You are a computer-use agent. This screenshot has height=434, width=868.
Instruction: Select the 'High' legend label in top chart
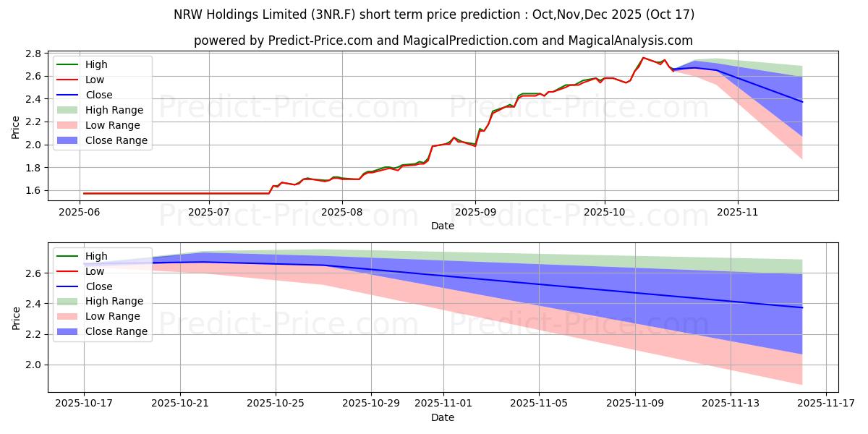95,64
